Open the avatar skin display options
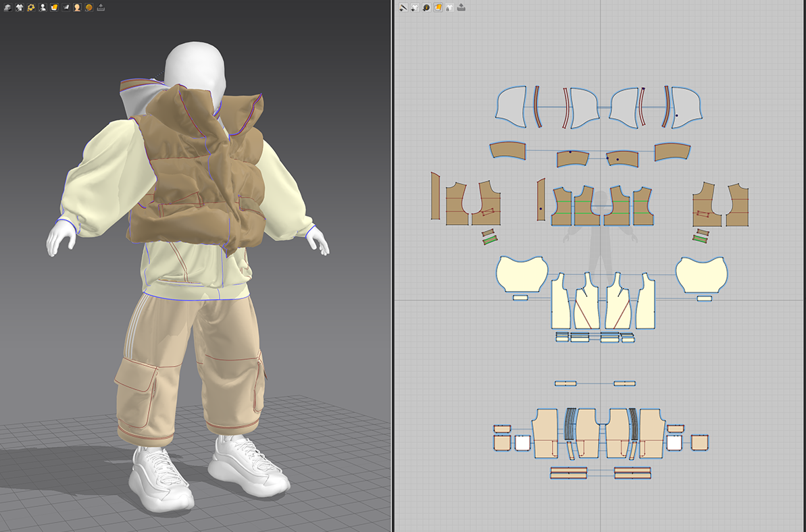The width and height of the screenshot is (806, 532). pos(77,7)
